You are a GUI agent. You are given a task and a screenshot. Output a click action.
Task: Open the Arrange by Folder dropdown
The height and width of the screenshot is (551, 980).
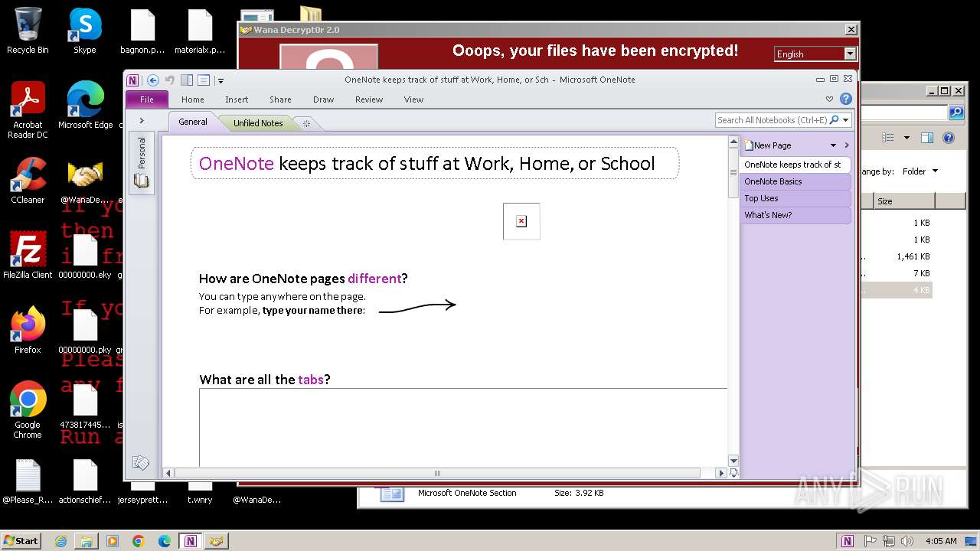[x=920, y=171]
